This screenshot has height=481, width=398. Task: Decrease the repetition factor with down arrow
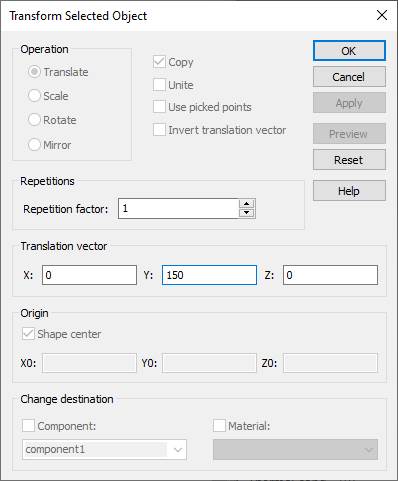(247, 212)
